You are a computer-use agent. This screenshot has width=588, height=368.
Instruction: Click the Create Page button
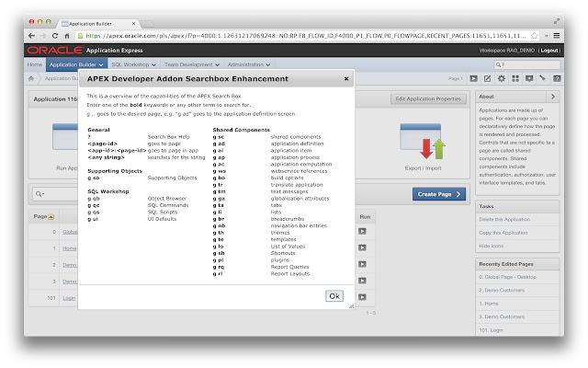pyautogui.click(x=439, y=194)
